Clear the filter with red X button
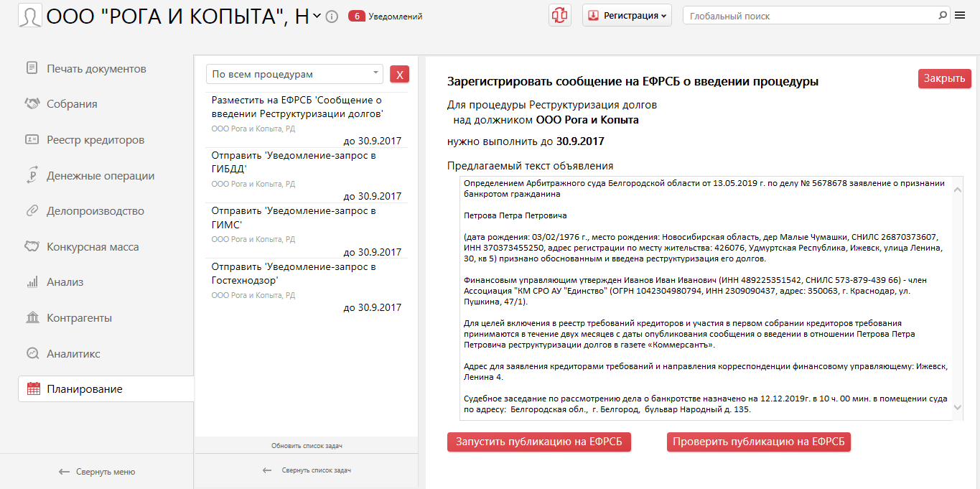Image resolution: width=980 pixels, height=489 pixels. point(399,74)
